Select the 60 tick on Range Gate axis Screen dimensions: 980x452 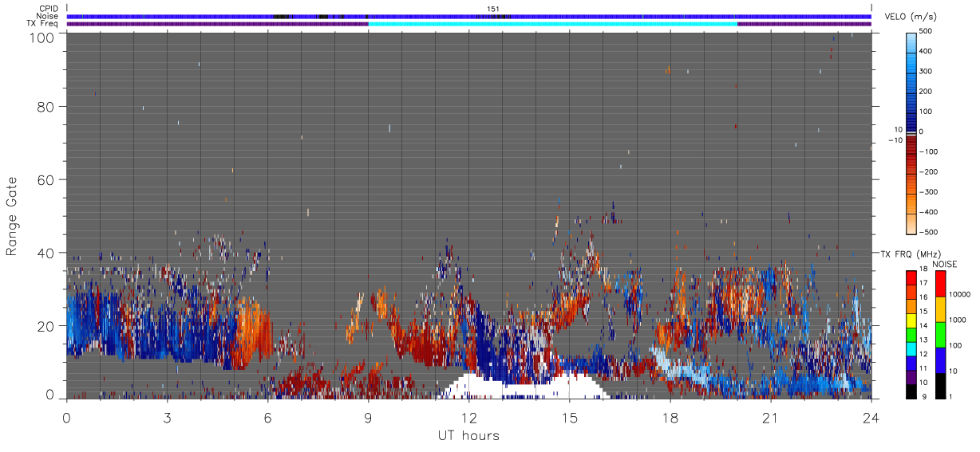point(46,179)
